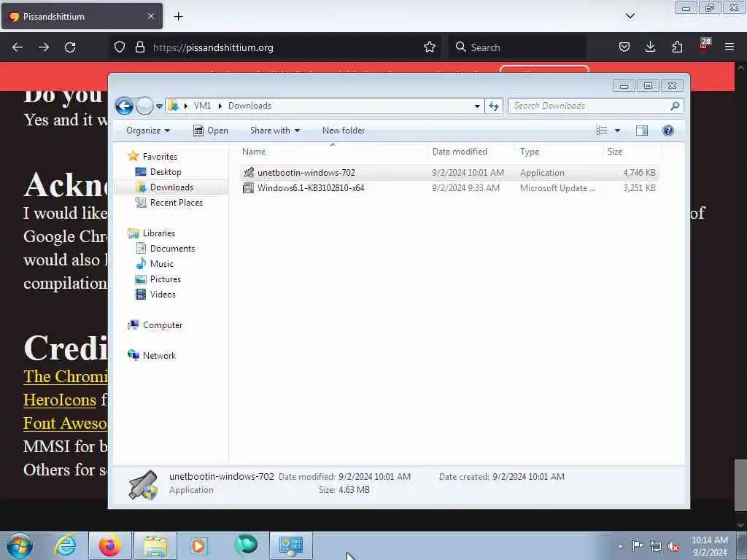This screenshot has width=747, height=560.
Task: Open the Firefox extensions menu
Action: pyautogui.click(x=677, y=47)
